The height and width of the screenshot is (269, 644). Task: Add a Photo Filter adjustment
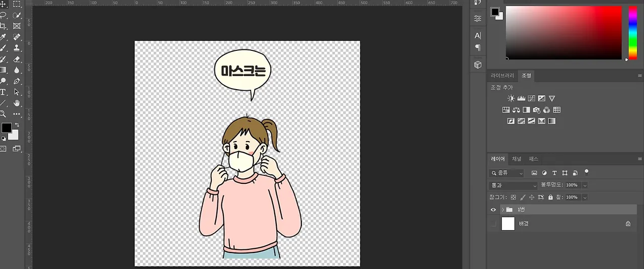point(536,110)
